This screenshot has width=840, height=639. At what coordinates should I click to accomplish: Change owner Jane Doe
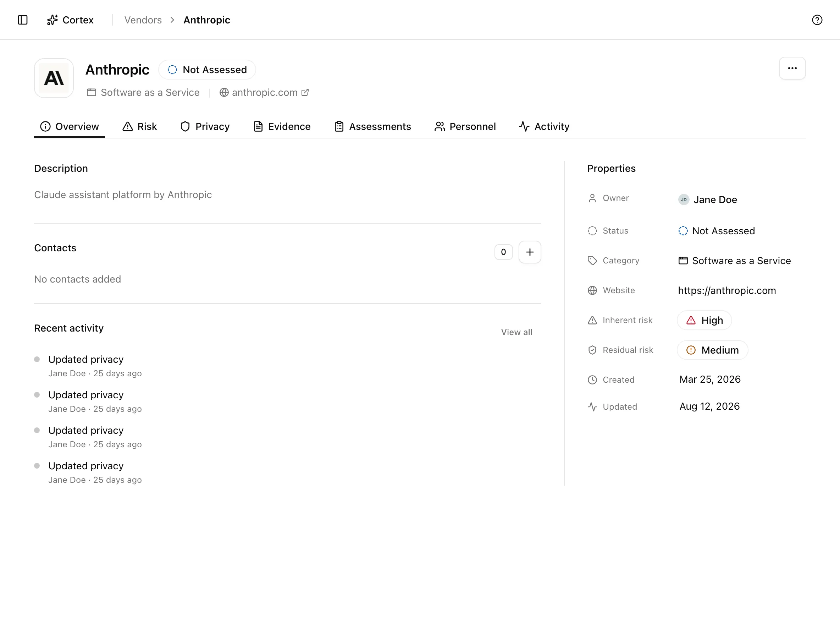[x=708, y=199]
